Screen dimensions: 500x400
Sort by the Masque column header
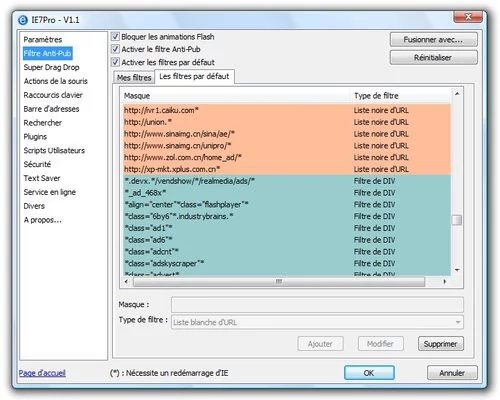(x=235, y=96)
